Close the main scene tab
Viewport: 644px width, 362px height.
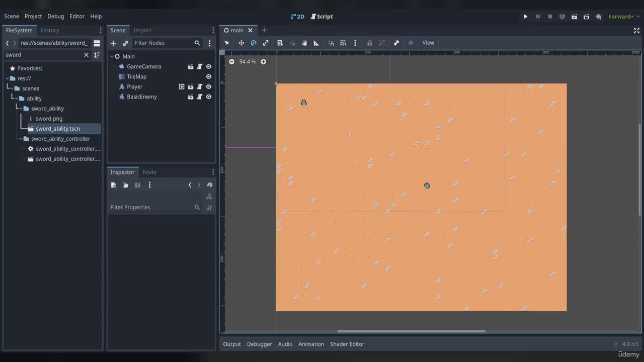[250, 30]
